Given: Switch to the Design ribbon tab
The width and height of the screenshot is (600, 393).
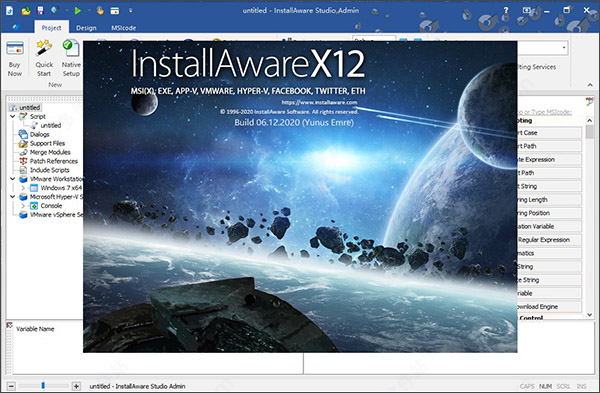Looking at the screenshot, I should (x=86, y=28).
